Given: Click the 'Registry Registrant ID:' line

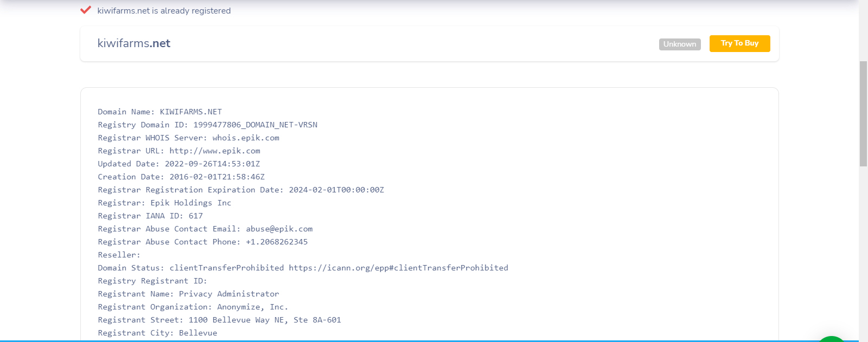Looking at the screenshot, I should click(152, 281).
